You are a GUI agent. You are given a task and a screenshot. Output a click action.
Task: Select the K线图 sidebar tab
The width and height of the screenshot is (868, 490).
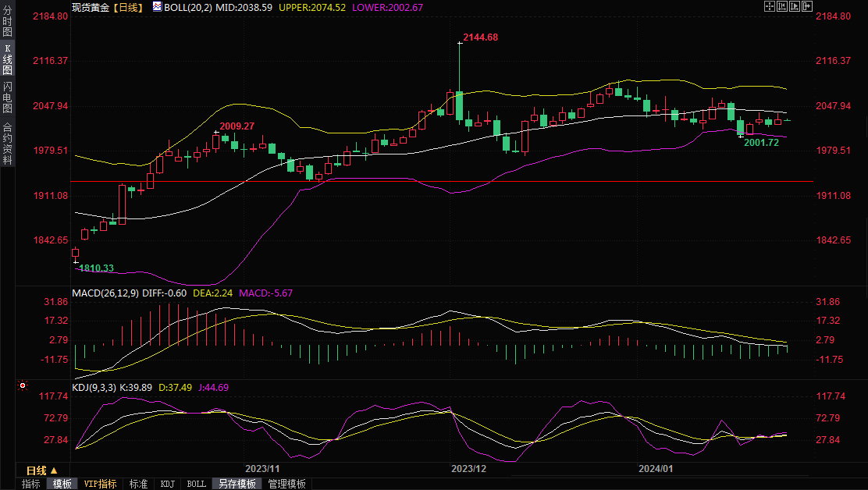(7, 59)
